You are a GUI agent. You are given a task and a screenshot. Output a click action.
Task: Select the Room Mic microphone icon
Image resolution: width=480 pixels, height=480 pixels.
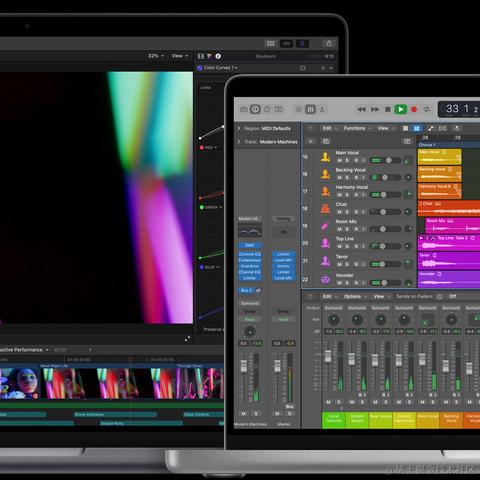coord(325,226)
